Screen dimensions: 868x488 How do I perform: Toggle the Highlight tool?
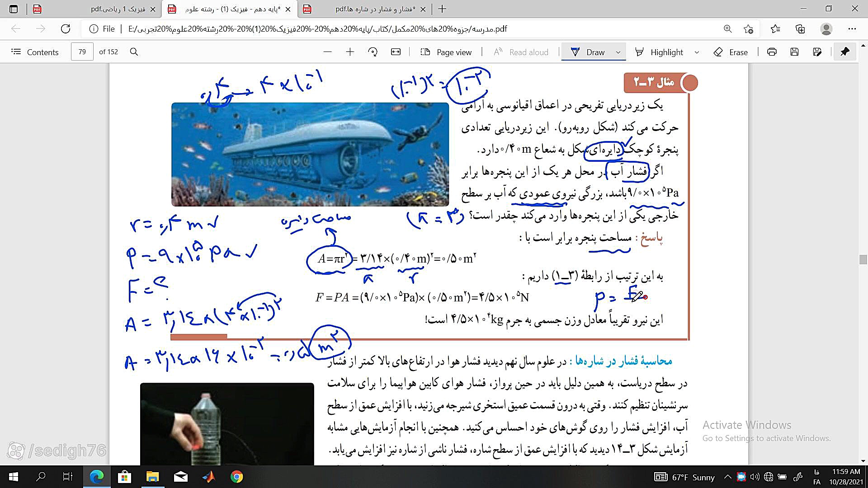click(x=660, y=52)
